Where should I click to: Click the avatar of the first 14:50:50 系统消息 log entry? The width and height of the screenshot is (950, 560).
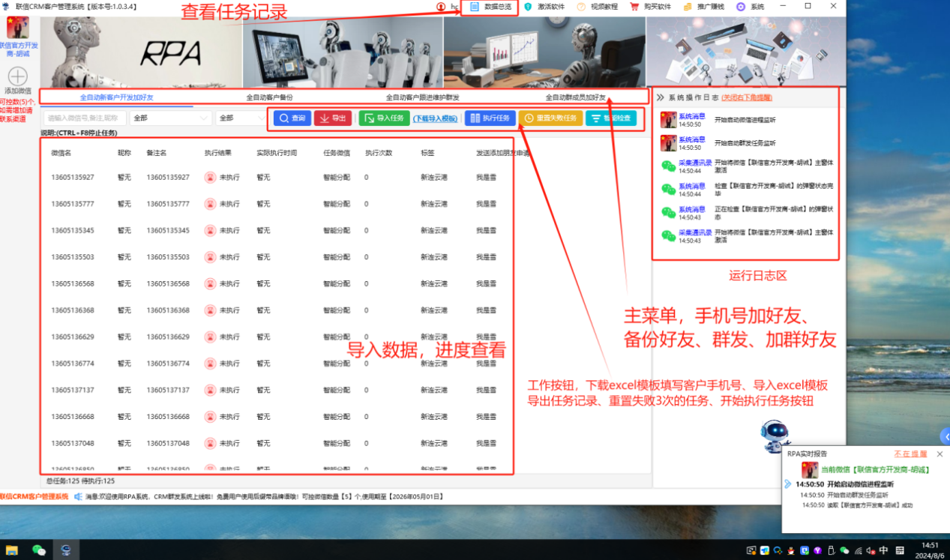coord(668,120)
